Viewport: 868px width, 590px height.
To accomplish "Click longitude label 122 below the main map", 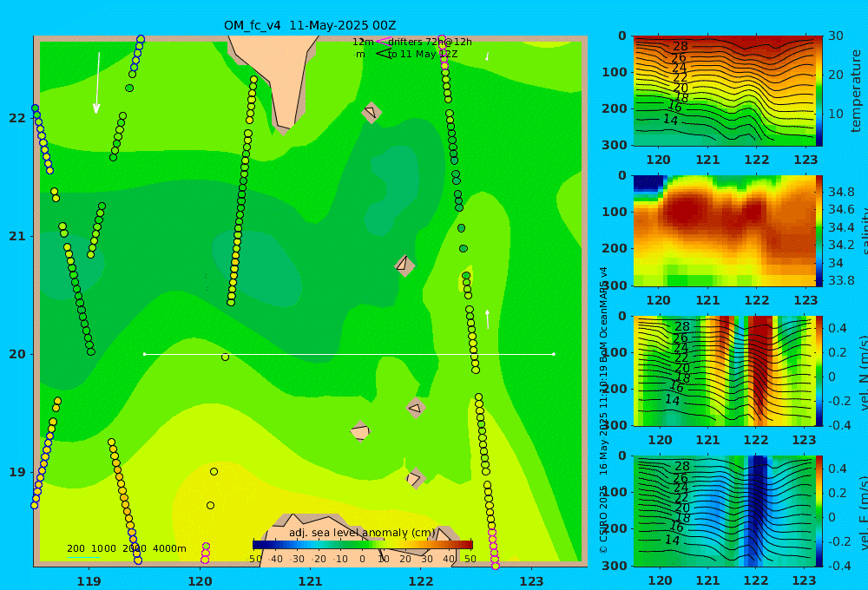I will coord(421,581).
